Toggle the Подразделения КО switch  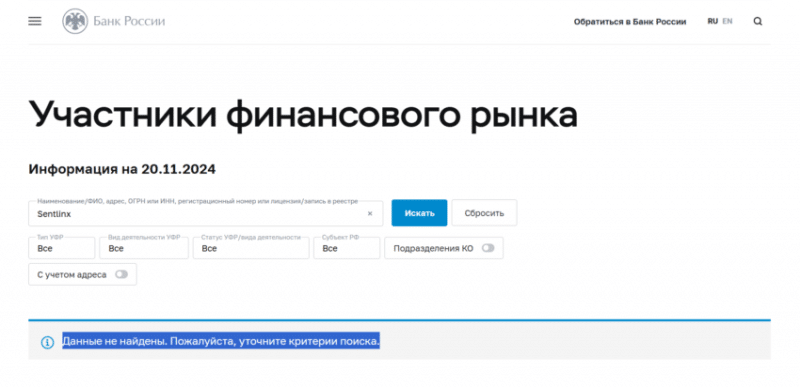[488, 248]
